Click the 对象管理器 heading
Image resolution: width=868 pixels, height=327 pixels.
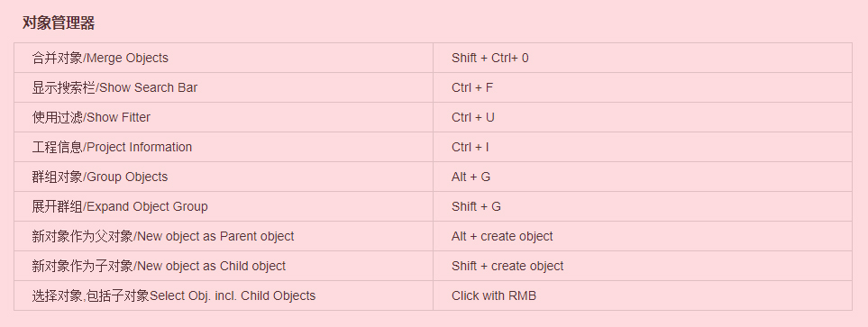click(58, 23)
